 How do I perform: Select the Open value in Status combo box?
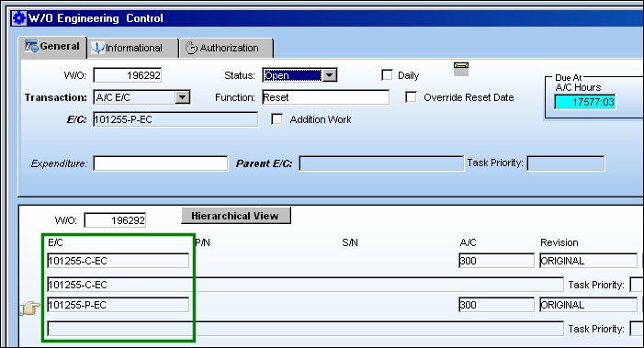tap(292, 75)
